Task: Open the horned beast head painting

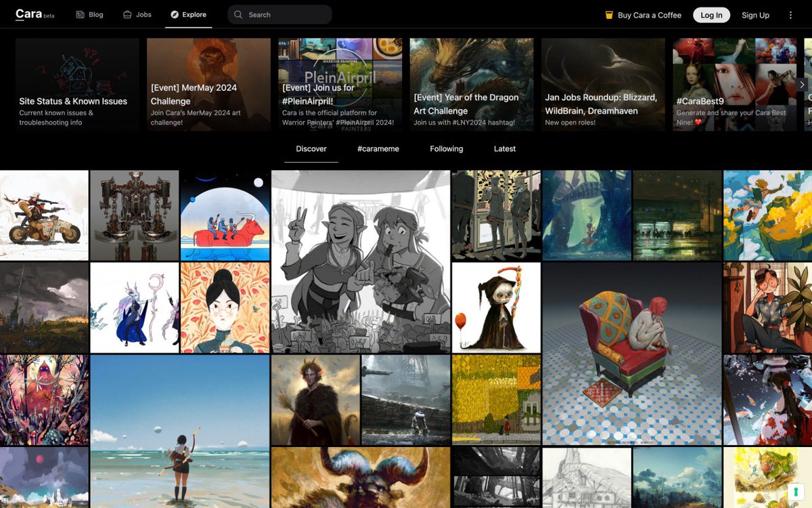Action: [361, 478]
